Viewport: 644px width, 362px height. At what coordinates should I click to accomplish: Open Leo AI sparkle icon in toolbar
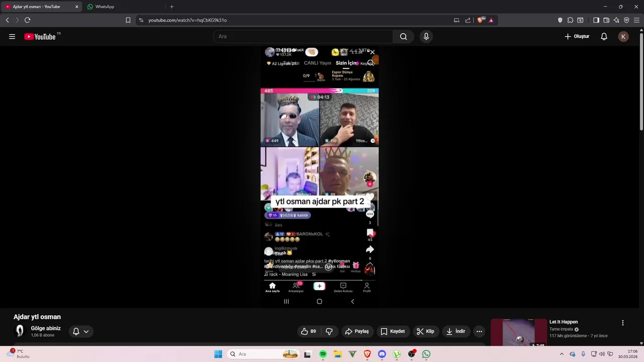coord(616,20)
